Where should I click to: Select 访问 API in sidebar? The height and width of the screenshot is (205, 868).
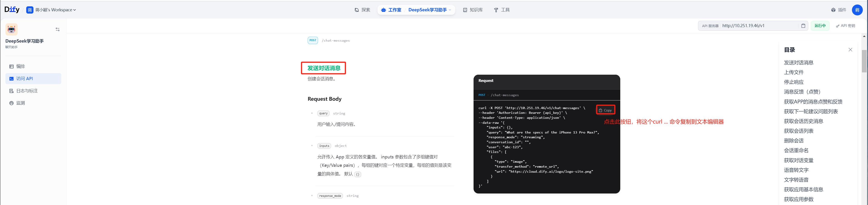[x=33, y=79]
